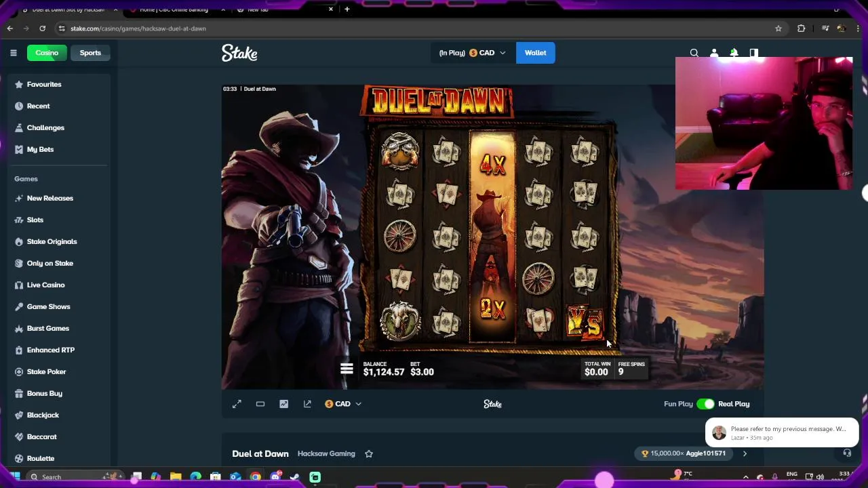Open live stats chart icon
868x488 pixels.
[283, 404]
